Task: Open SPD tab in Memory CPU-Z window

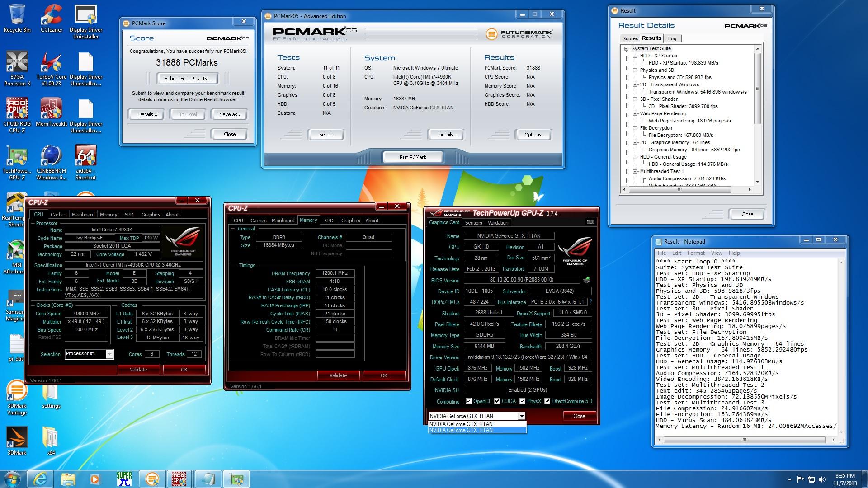Action: (x=329, y=221)
